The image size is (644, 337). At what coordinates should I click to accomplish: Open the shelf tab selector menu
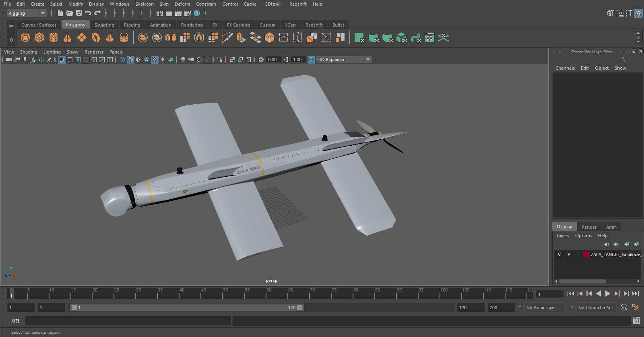click(x=11, y=25)
